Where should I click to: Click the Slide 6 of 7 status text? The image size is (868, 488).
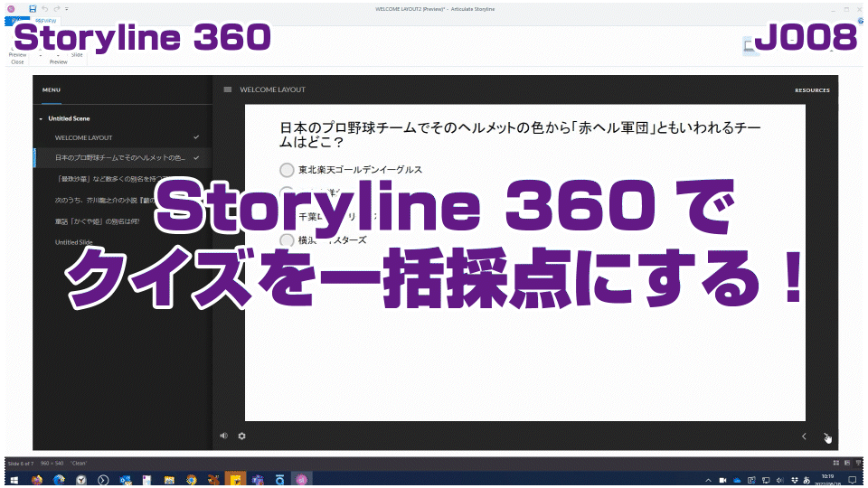point(20,464)
